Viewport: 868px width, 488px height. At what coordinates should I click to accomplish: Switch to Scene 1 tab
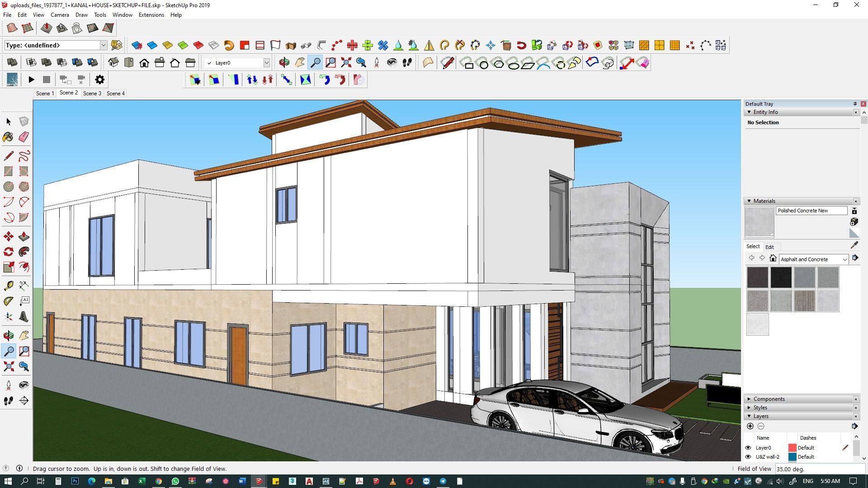click(45, 94)
